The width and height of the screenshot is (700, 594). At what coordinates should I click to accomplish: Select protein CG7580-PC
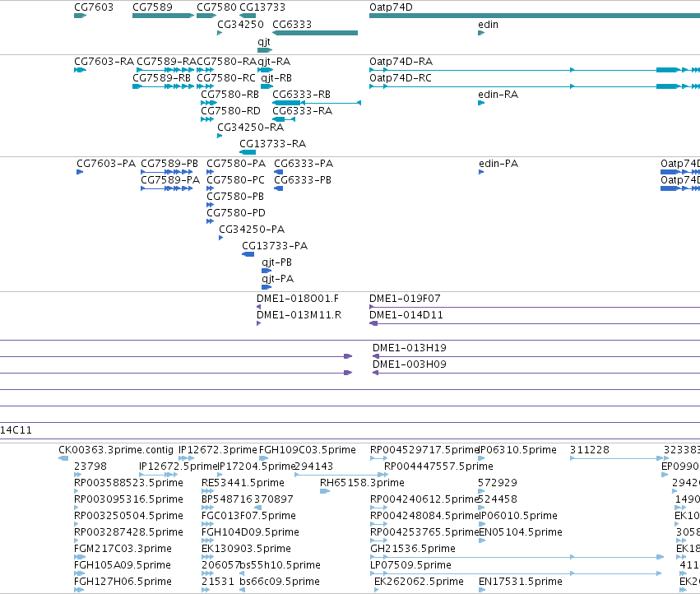210,188
